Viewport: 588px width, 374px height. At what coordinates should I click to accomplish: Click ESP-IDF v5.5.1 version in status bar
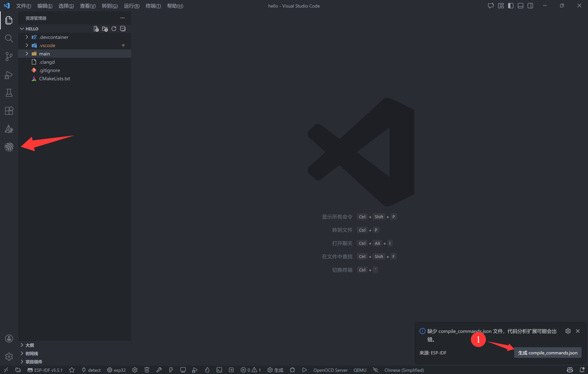click(45, 370)
